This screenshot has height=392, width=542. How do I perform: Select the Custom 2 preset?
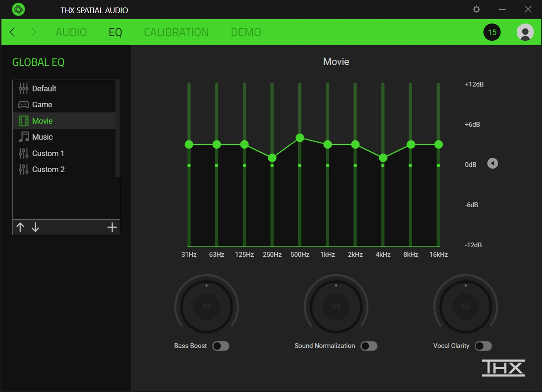(x=64, y=169)
